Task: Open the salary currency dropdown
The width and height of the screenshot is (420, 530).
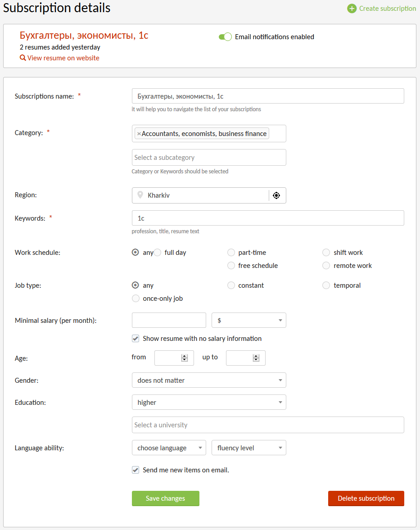Action: 248,321
